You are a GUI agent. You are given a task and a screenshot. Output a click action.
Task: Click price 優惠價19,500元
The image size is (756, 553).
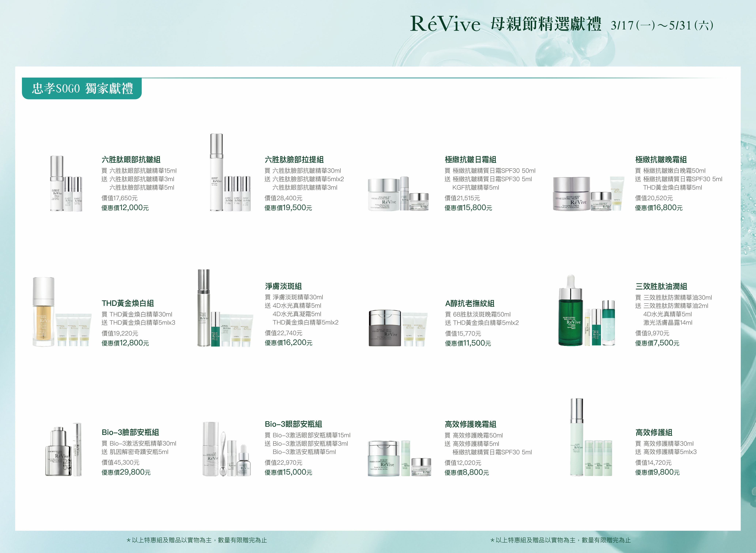288,207
